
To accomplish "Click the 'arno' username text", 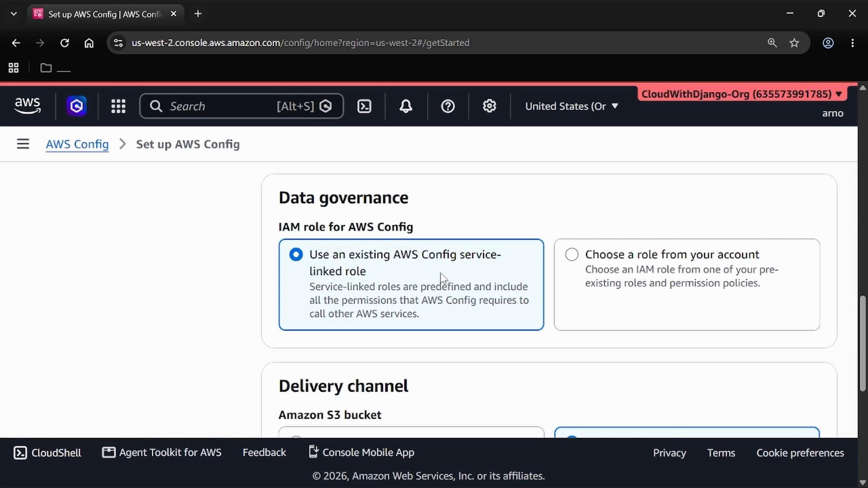I will click(833, 113).
